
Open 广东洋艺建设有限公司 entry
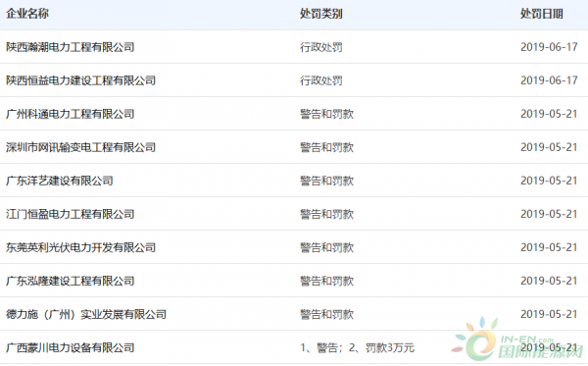[x=60, y=181]
